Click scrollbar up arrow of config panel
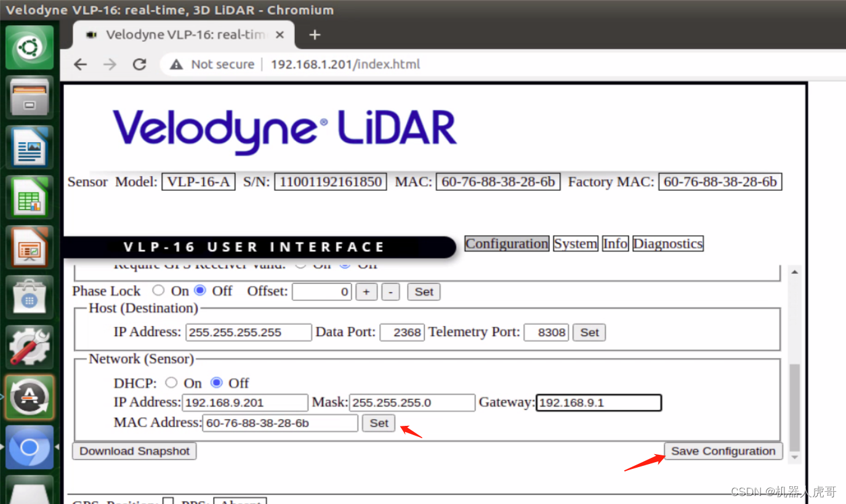The height and width of the screenshot is (504, 846). pos(794,272)
